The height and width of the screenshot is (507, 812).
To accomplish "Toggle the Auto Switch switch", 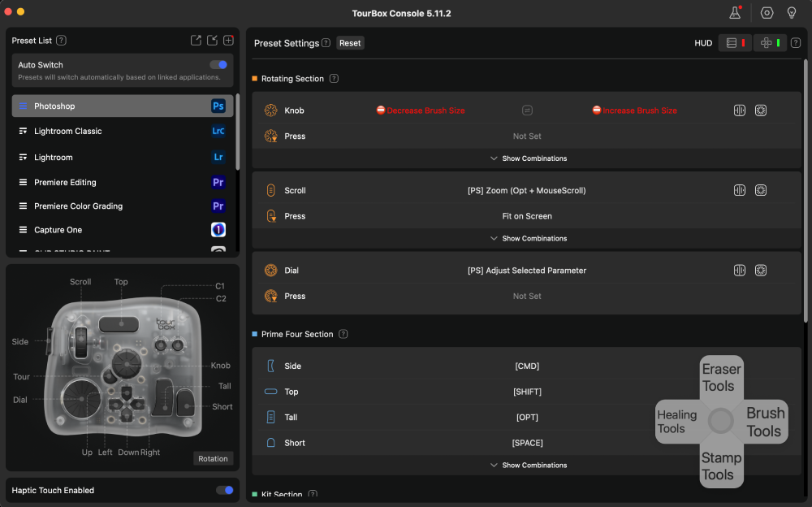I will tap(218, 65).
